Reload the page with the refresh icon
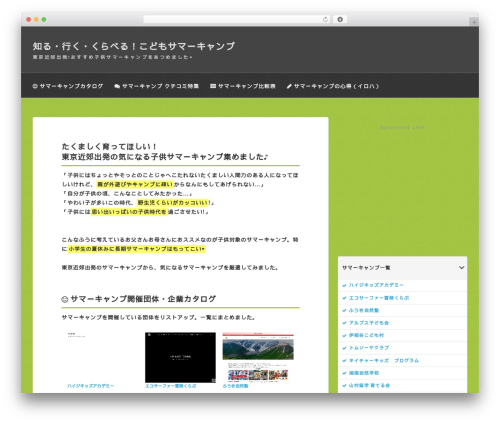500x423 pixels. [x=326, y=19]
